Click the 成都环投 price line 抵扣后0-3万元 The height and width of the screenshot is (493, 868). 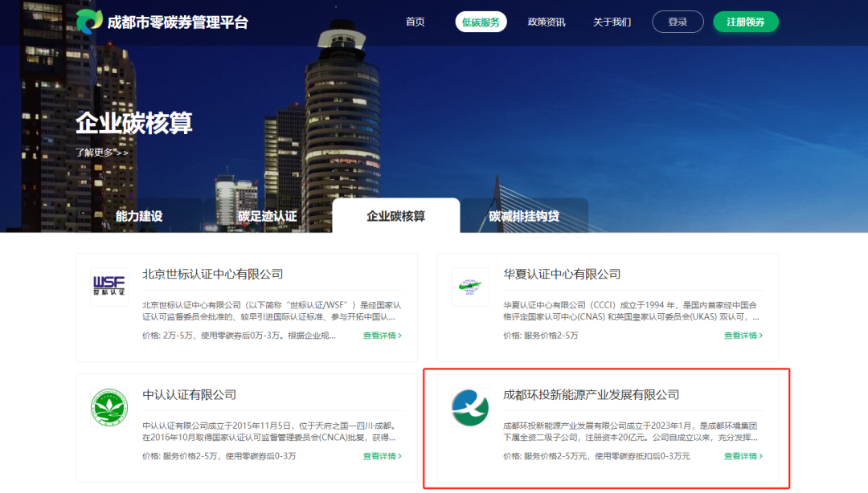coord(596,456)
